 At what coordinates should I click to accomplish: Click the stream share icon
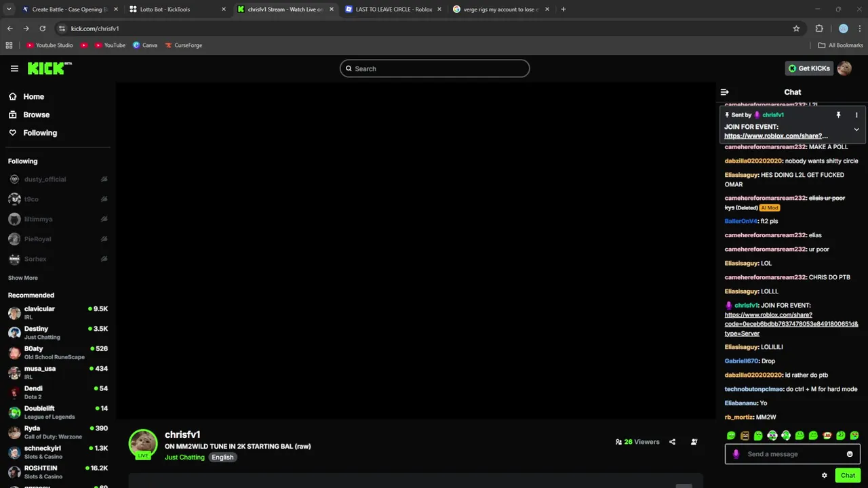point(672,442)
